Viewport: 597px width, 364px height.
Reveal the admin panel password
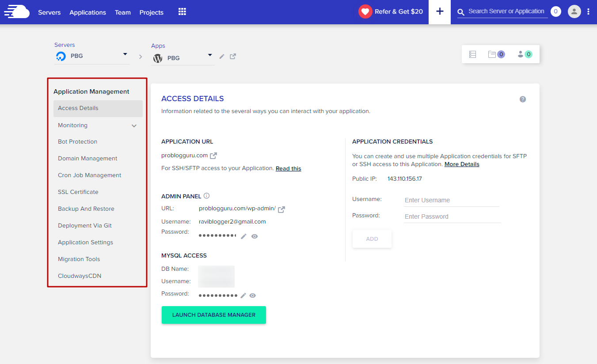coord(254,236)
